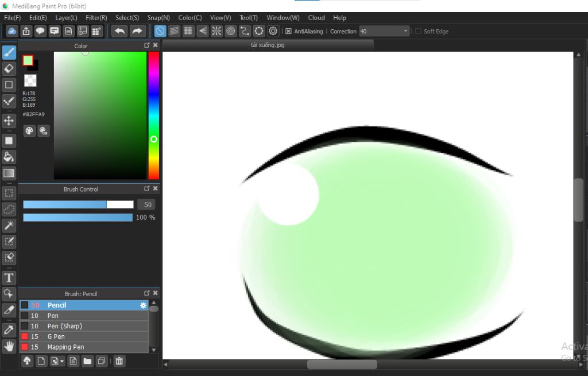Click the light green foreground color swatch
Screen dimensions: 588x376
pyautogui.click(x=28, y=61)
